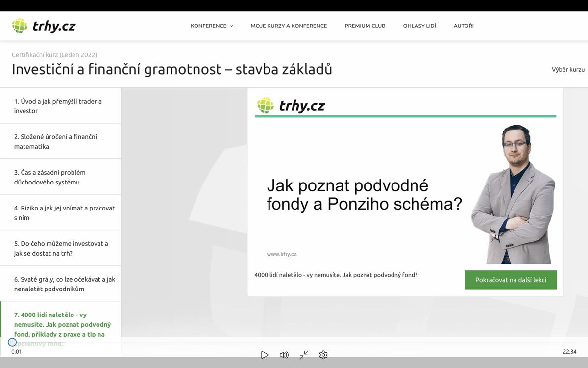
Task: Click the video progress slider handle
Action: 12,342
